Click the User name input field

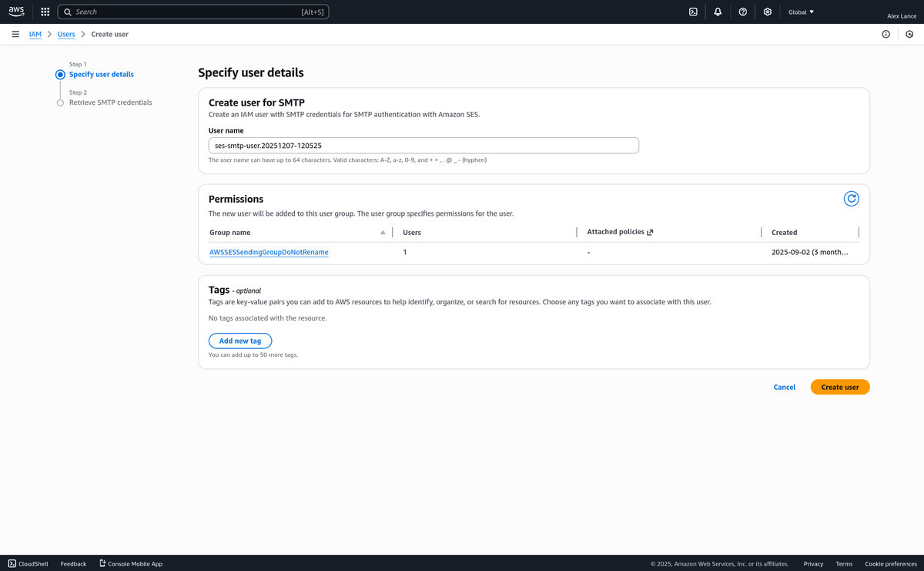423,146
